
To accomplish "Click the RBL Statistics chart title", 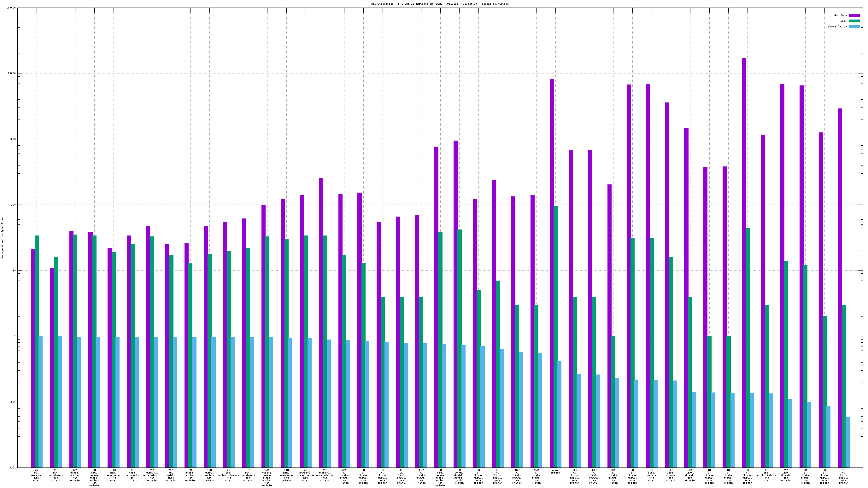I will point(440,4).
